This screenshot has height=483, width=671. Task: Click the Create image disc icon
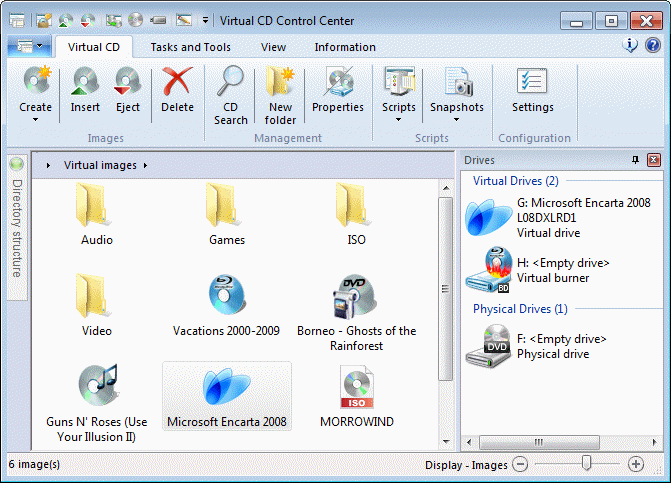tap(37, 80)
